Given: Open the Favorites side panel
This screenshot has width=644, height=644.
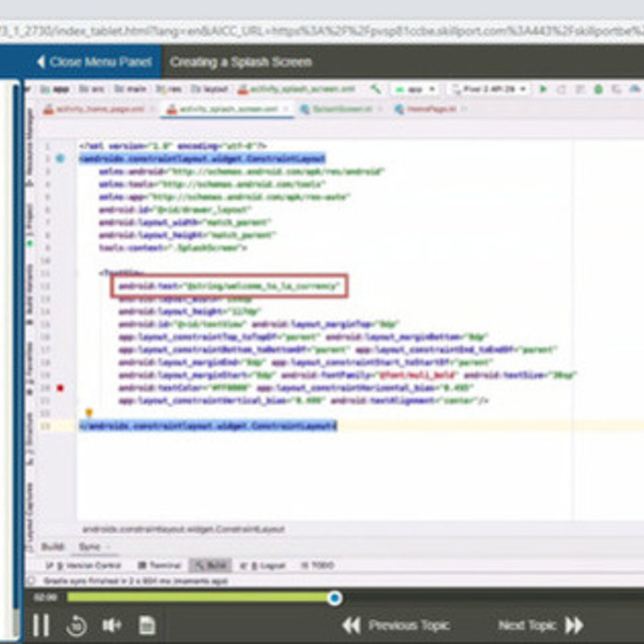Looking at the screenshot, I should (30, 368).
